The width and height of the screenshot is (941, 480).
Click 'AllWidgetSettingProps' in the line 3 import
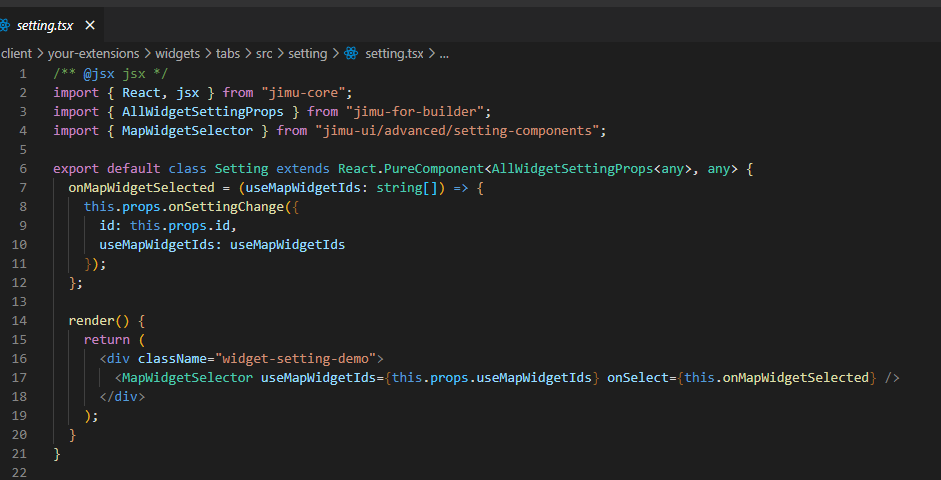point(203,112)
